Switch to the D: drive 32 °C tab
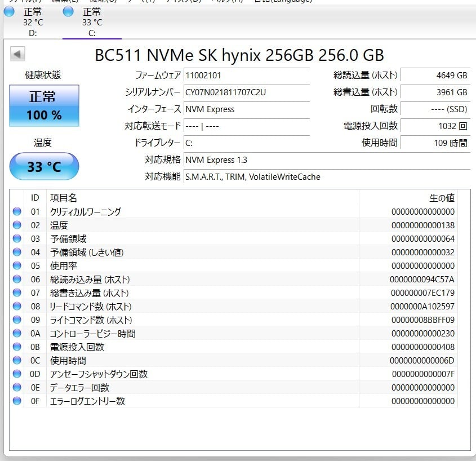This screenshot has width=476, height=461. pos(32,22)
